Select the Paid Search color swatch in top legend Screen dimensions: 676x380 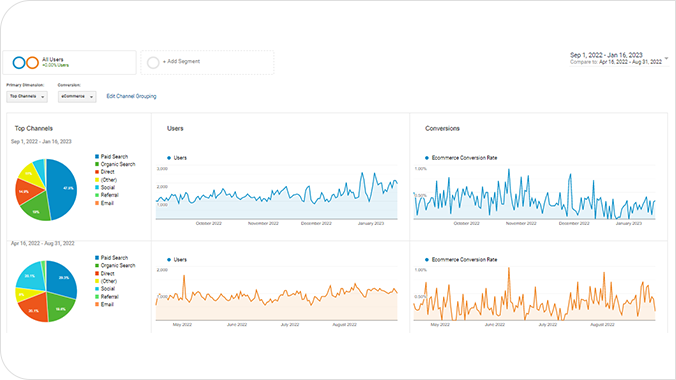coord(97,157)
